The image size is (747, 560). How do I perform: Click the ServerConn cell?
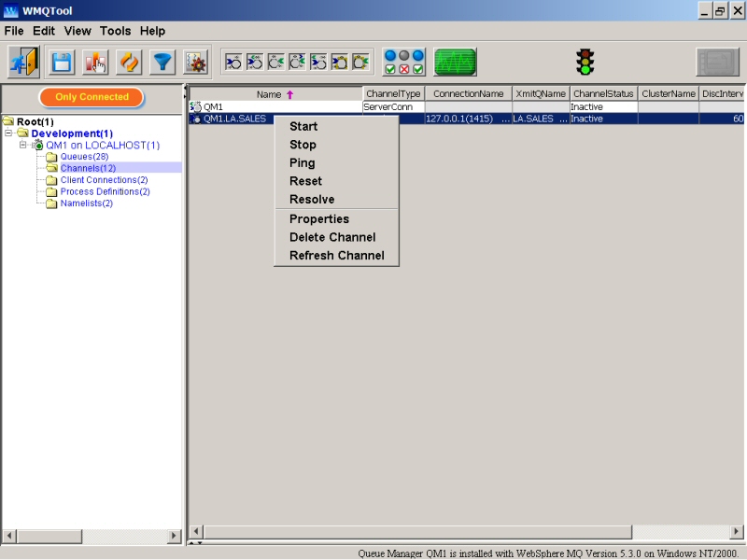pyautogui.click(x=393, y=107)
